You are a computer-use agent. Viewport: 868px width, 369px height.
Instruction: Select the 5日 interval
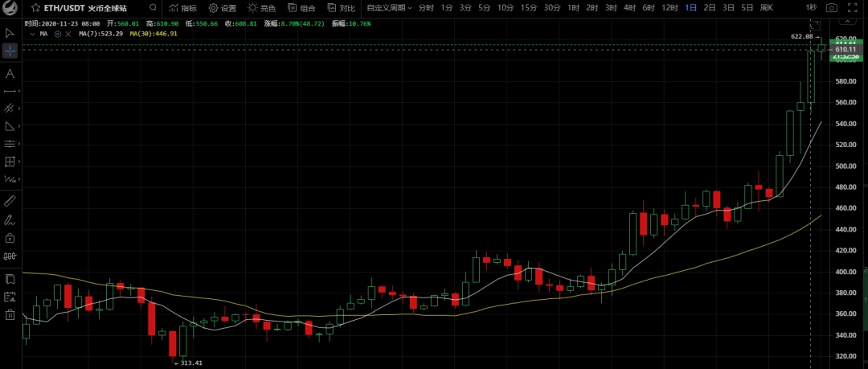point(747,8)
